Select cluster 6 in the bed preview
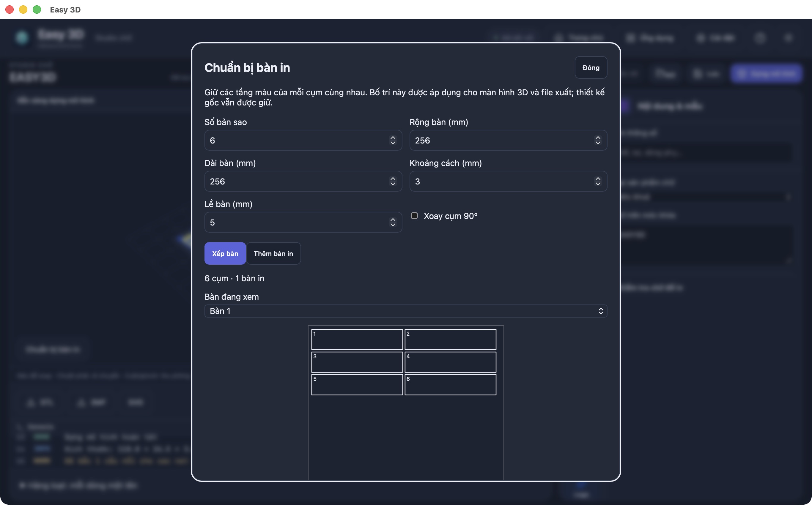The height and width of the screenshot is (505, 812). pyautogui.click(x=450, y=385)
